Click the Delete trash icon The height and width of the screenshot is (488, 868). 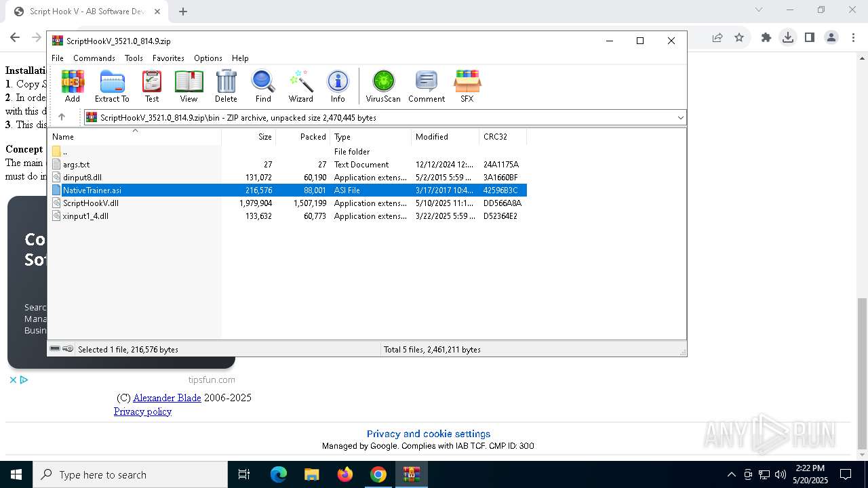[226, 86]
